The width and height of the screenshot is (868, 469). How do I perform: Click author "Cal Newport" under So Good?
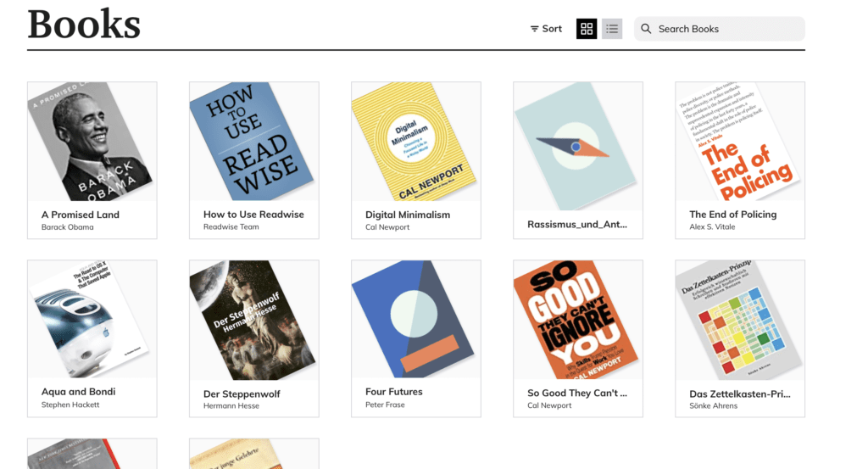pyautogui.click(x=549, y=405)
